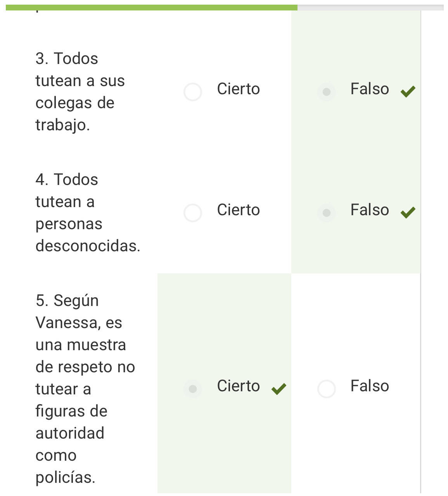The height and width of the screenshot is (496, 448).
Task: Click the "Falso" label text for question 3
Action: click(370, 89)
